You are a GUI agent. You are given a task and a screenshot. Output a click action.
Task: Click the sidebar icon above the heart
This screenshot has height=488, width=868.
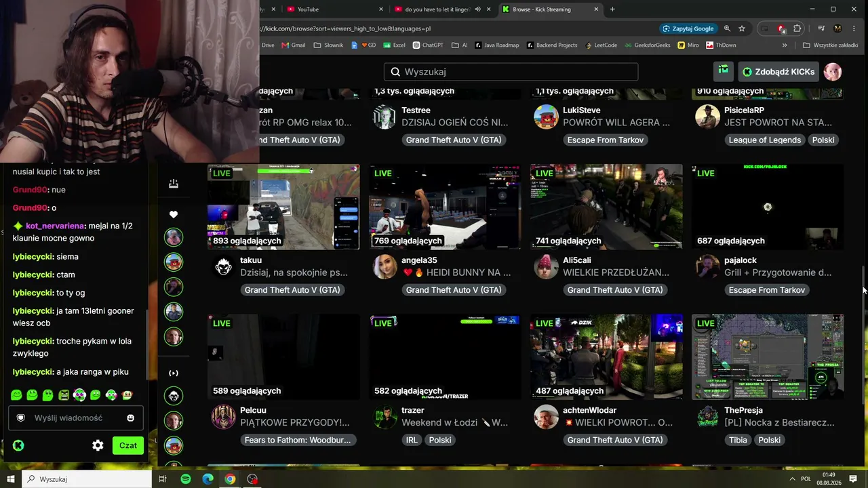(x=174, y=184)
